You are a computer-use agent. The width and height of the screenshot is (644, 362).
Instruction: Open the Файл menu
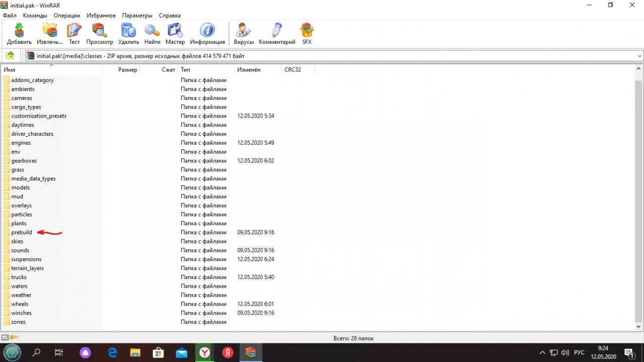pyautogui.click(x=10, y=16)
